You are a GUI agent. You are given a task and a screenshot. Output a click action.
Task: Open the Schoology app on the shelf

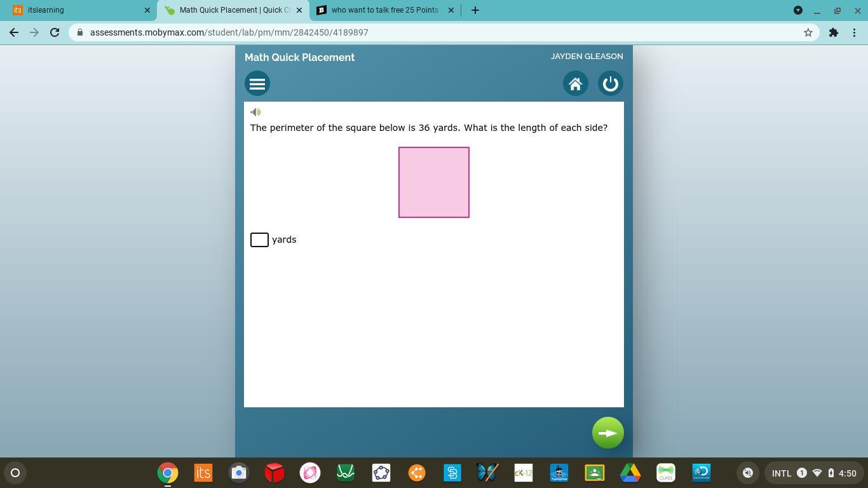(452, 473)
